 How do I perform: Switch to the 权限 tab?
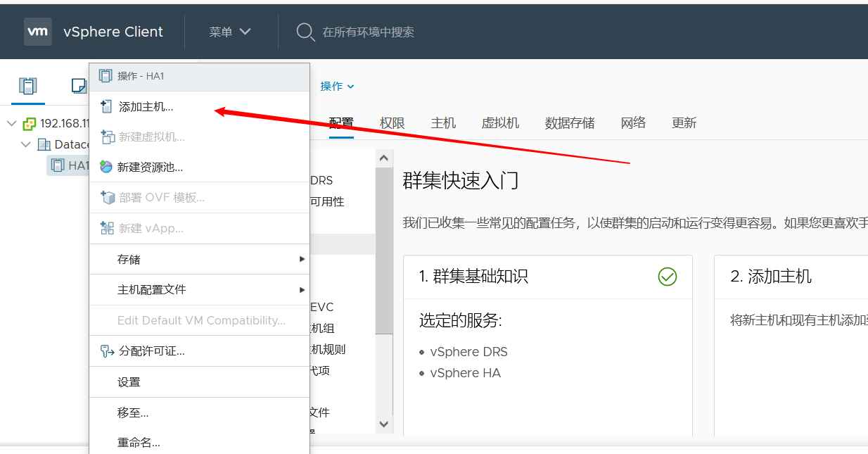pyautogui.click(x=392, y=122)
